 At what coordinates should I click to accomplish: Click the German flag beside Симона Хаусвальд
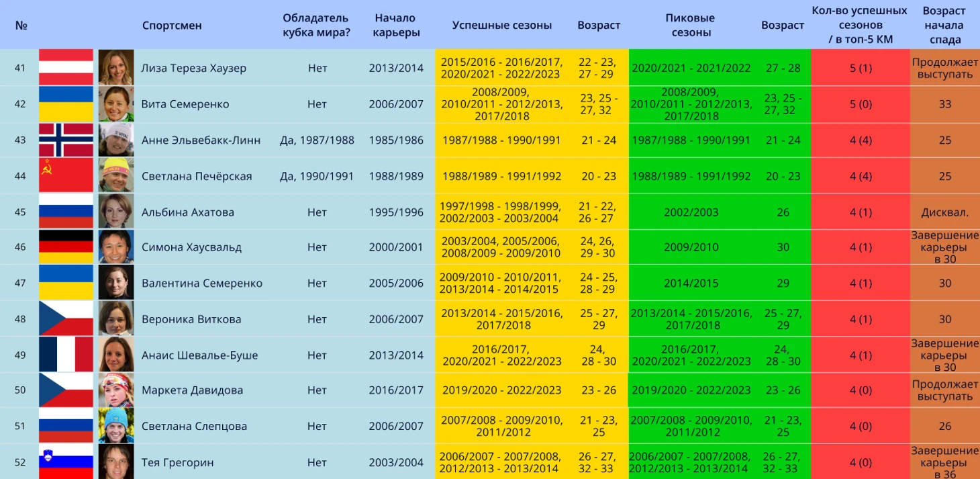coord(66,247)
